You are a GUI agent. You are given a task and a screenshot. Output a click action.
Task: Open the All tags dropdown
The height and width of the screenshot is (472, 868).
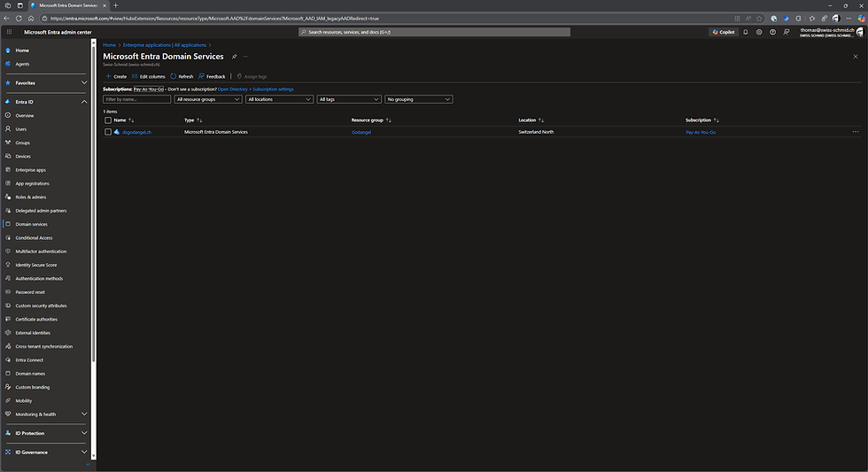349,99
